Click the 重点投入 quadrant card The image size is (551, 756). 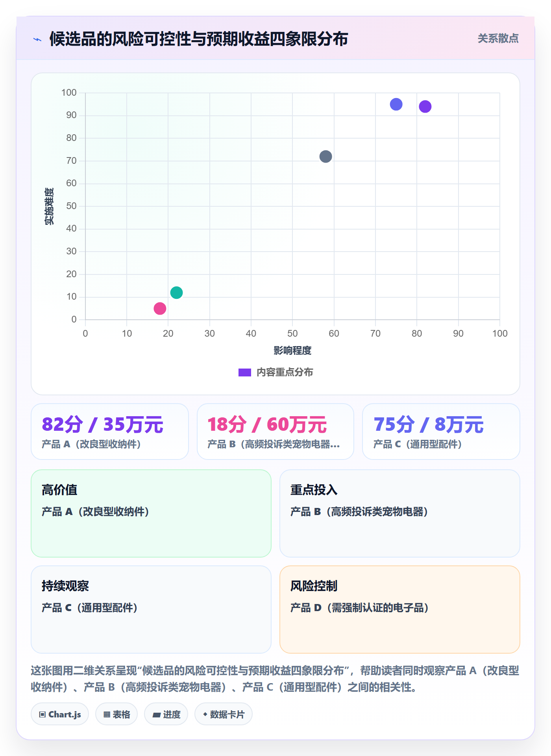click(400, 513)
